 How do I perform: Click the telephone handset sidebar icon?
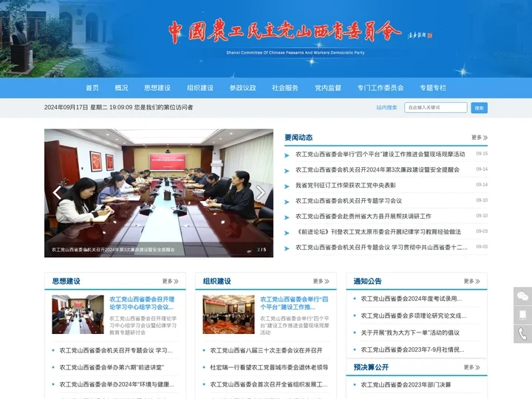(x=522, y=334)
